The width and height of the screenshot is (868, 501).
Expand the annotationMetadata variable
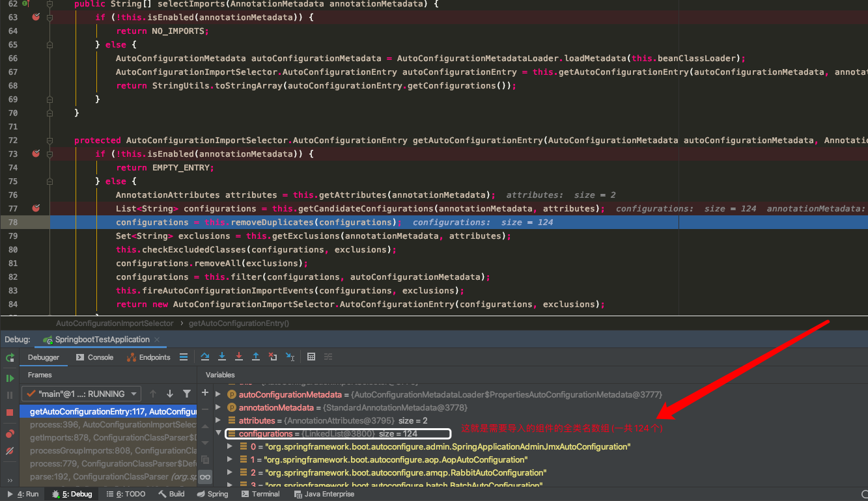(218, 407)
